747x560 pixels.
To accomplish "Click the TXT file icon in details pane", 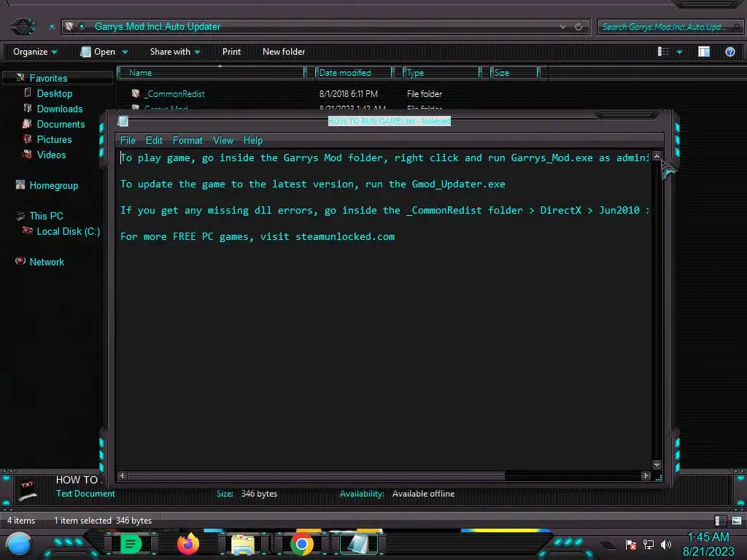I will coord(28,491).
